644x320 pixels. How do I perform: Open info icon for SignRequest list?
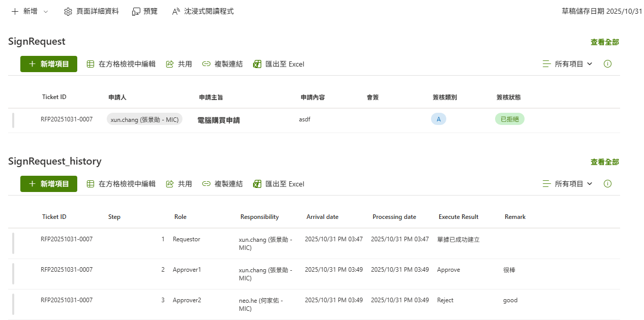pyautogui.click(x=607, y=64)
